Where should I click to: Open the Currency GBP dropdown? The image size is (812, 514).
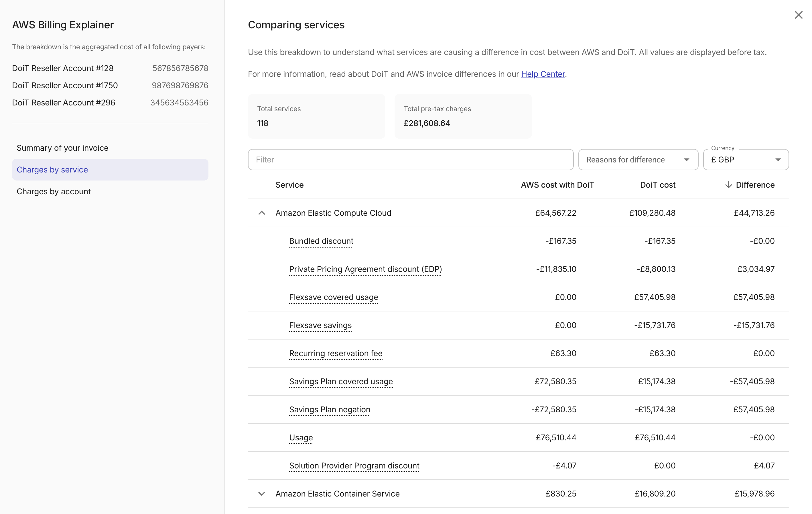point(746,160)
